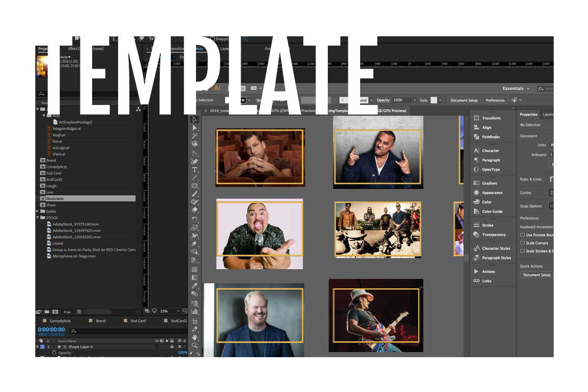Click the Opacity 100% value in timeline
Image resolution: width=588 pixels, height=392 pixels.
(182, 353)
